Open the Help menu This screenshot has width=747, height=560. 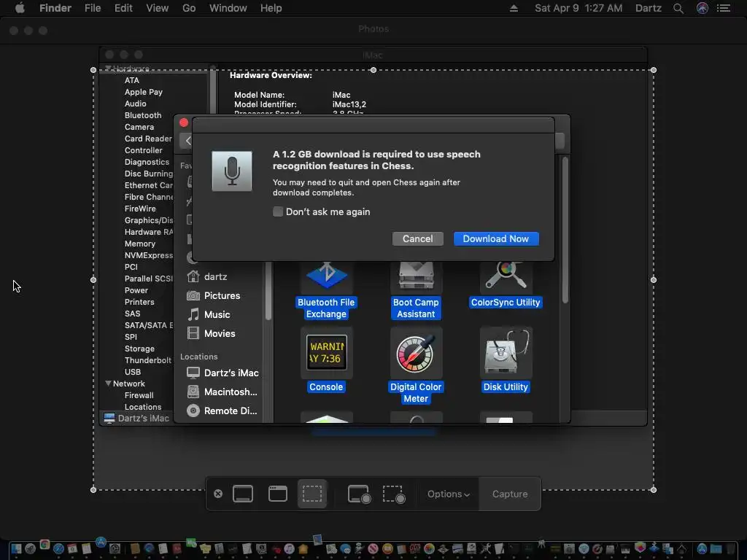click(x=271, y=8)
